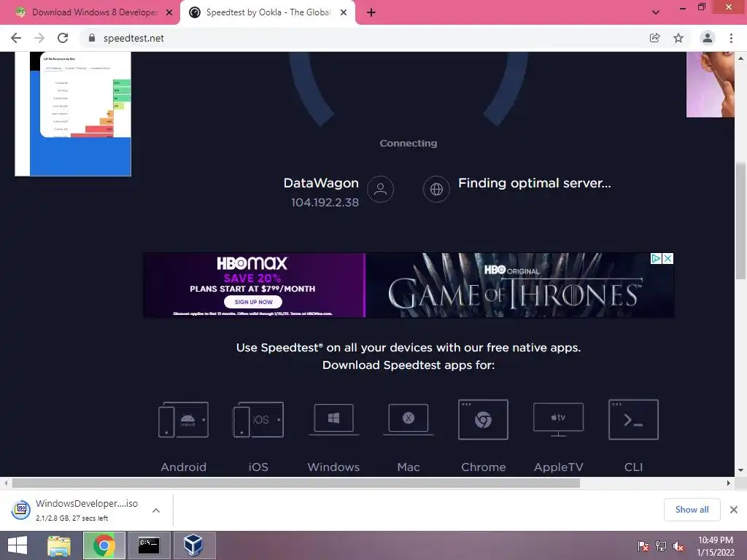Click the IP address 104.192.2.38
Image resolution: width=747 pixels, height=560 pixels.
[325, 203]
